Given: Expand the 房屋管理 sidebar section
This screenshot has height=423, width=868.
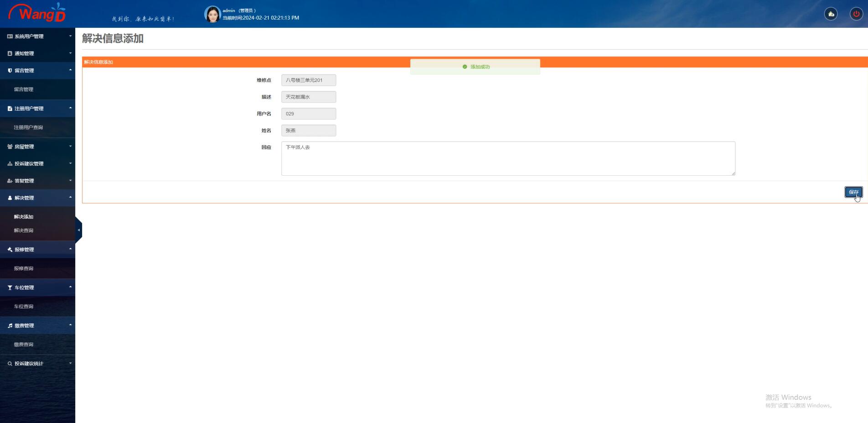Looking at the screenshot, I should (x=37, y=146).
